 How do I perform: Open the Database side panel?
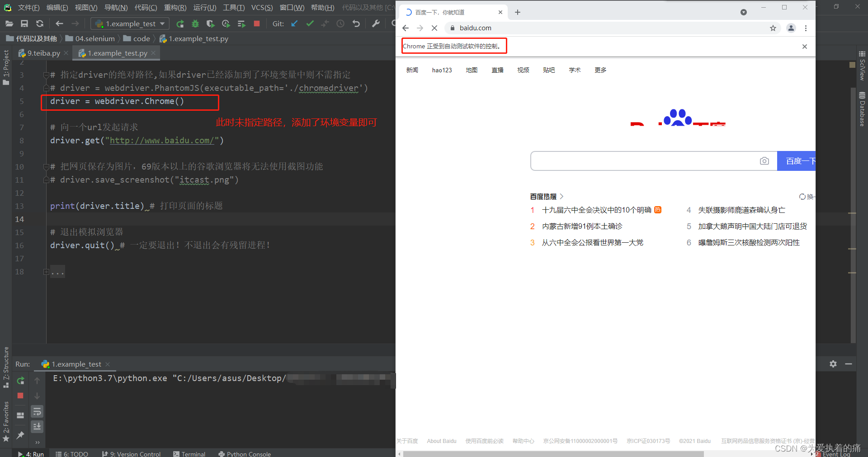pos(862,109)
